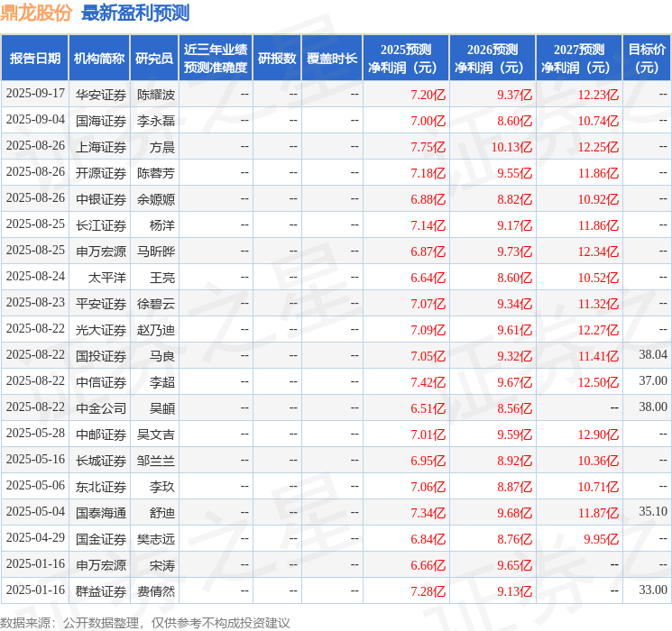Select the 2025预测净利润 column header
Image resolution: width=672 pixels, height=631 pixels.
pos(406,59)
